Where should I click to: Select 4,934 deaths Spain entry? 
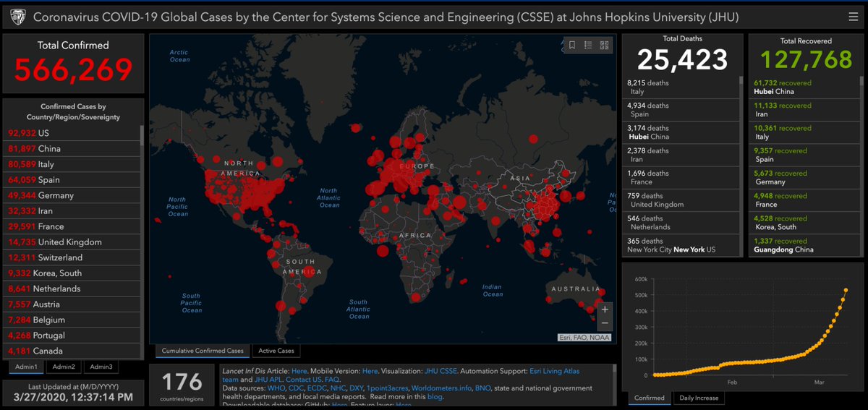point(680,110)
